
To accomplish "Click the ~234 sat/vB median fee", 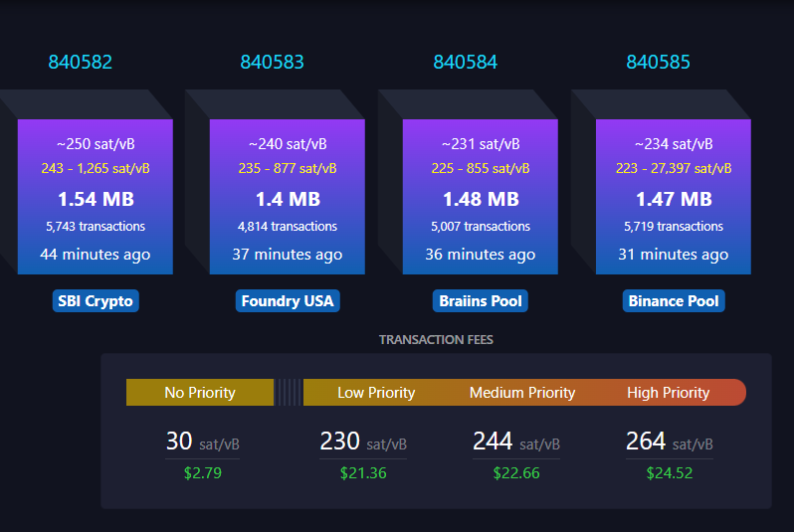I will pyautogui.click(x=674, y=144).
